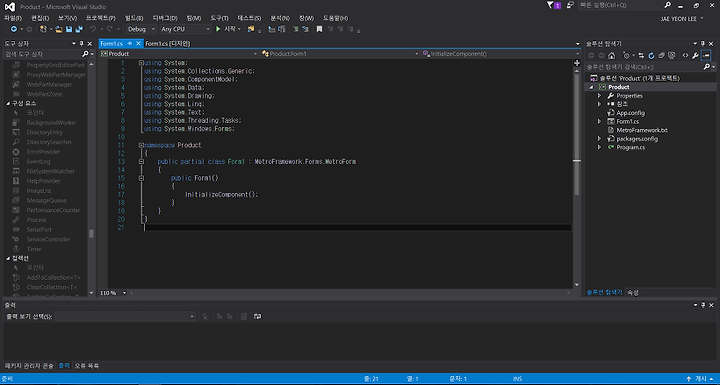
Task: Select MetroFramework.txt in Solution Explorer
Action: (642, 130)
